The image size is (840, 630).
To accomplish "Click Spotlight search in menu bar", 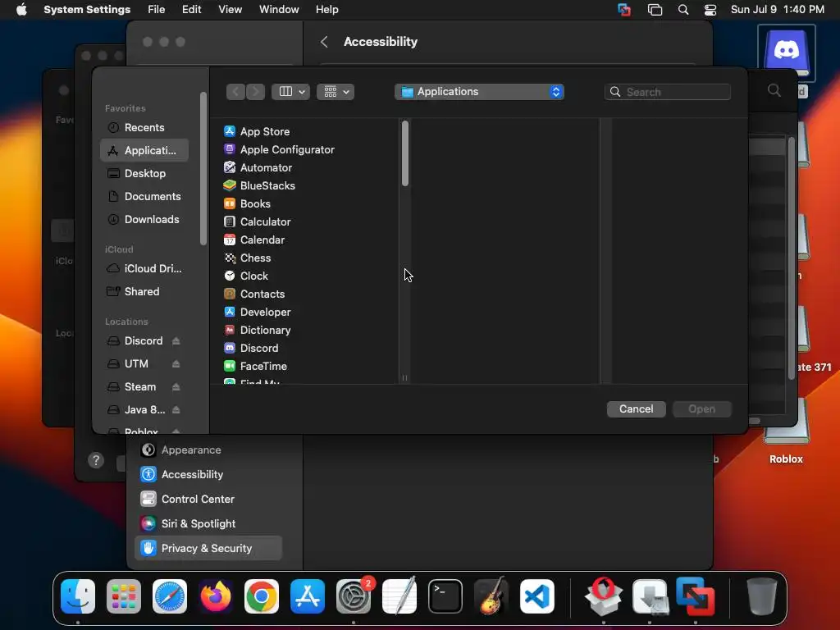I will point(683,10).
